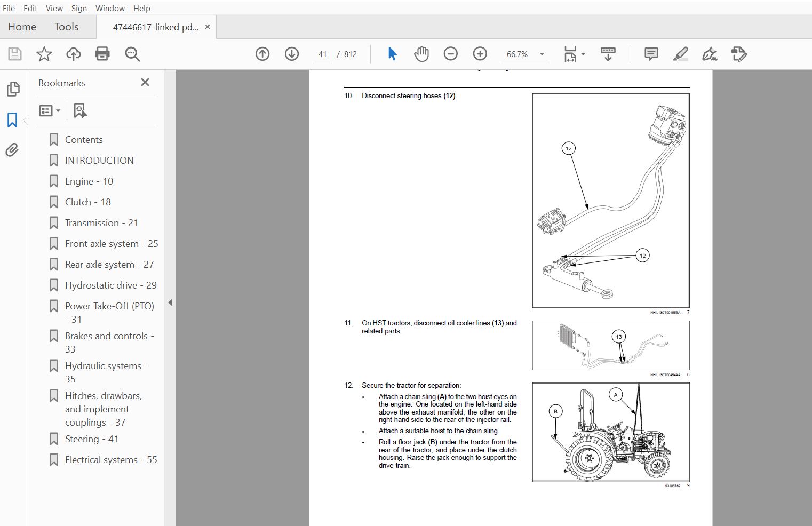Choose the selection arrow tool
Image resolution: width=812 pixels, height=526 pixels.
[392, 54]
